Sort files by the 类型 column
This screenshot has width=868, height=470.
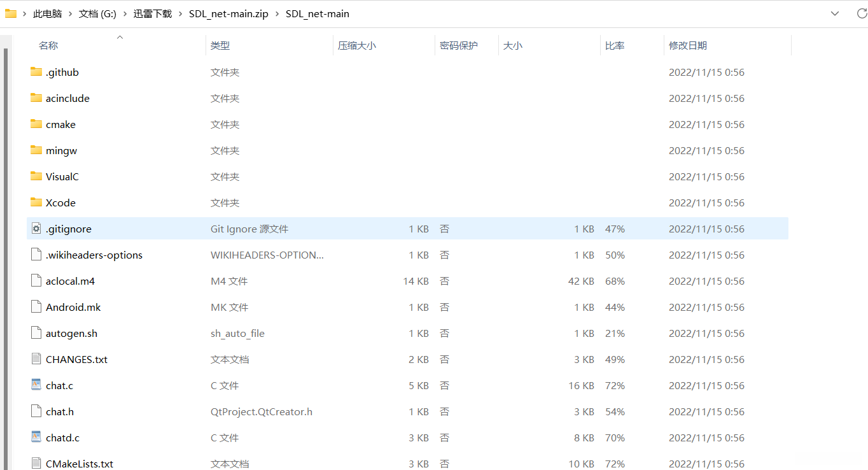click(220, 45)
